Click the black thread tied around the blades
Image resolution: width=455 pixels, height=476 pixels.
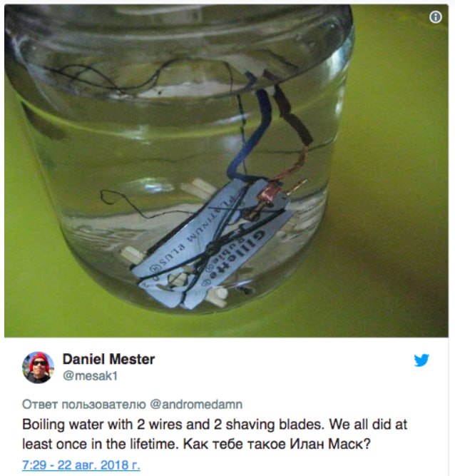click(x=213, y=250)
